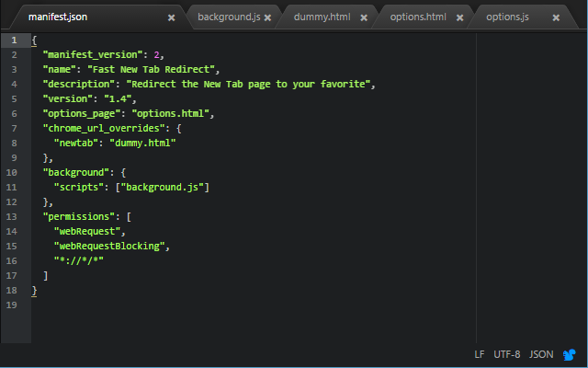The image size is (588, 368).
Task: Click the "options_page" key
Action: click(x=82, y=114)
